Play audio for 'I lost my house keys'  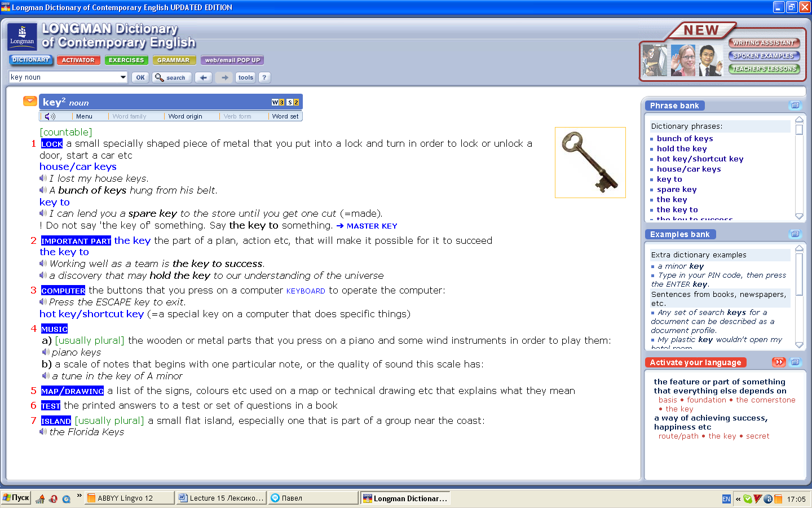point(43,178)
